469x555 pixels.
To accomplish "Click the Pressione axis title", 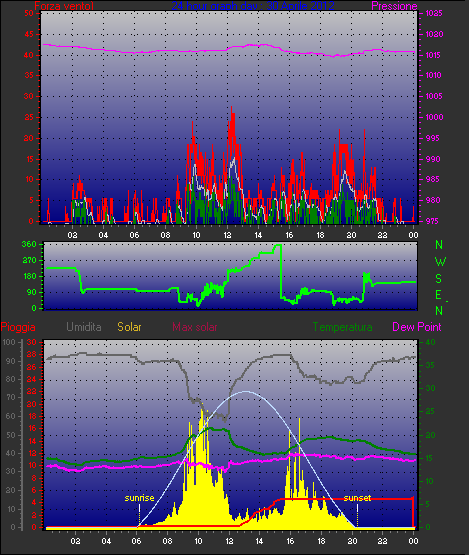I will click(394, 6).
